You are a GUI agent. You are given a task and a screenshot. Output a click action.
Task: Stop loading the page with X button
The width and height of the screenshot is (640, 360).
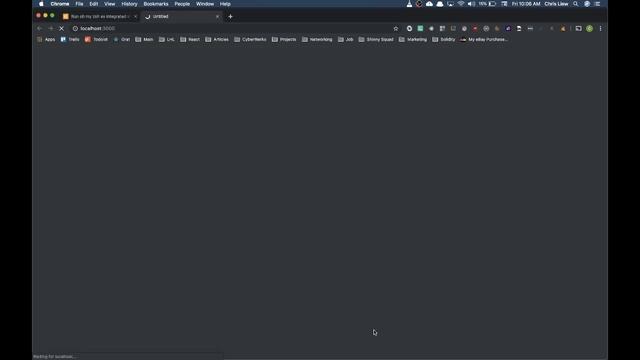click(62, 29)
